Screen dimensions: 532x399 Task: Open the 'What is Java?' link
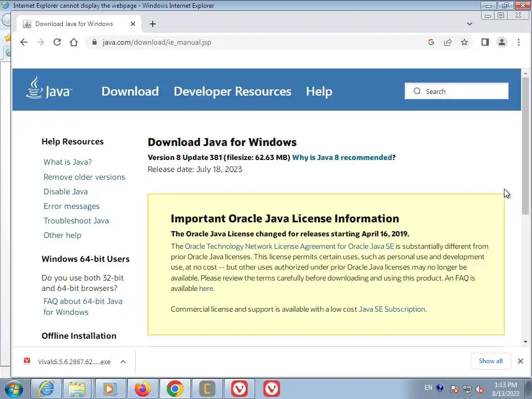point(68,162)
